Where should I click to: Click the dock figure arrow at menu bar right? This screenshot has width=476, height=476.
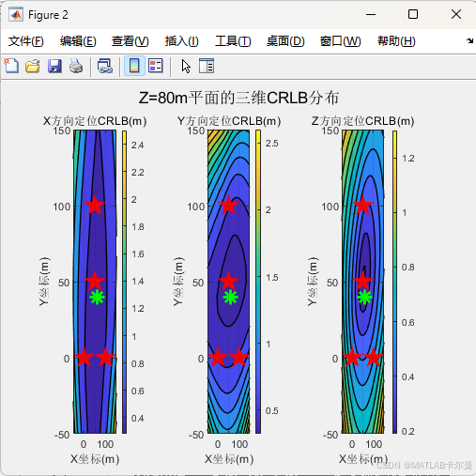coord(469,40)
